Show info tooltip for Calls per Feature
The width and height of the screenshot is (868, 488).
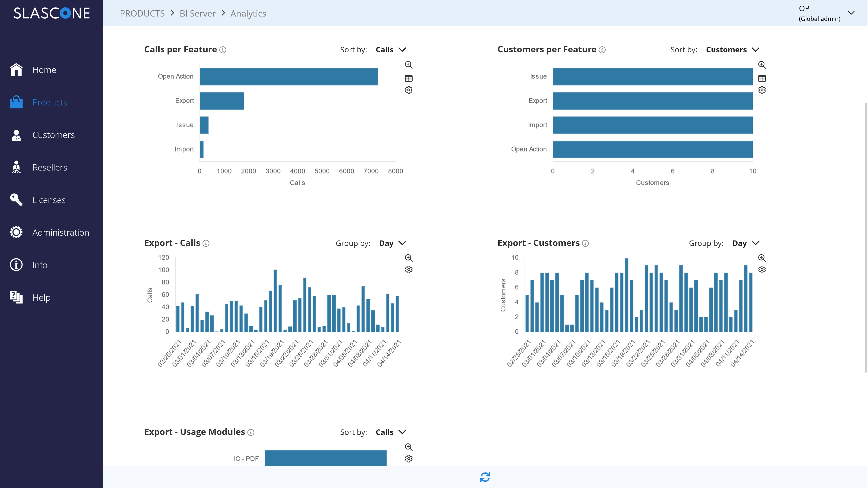click(x=223, y=50)
